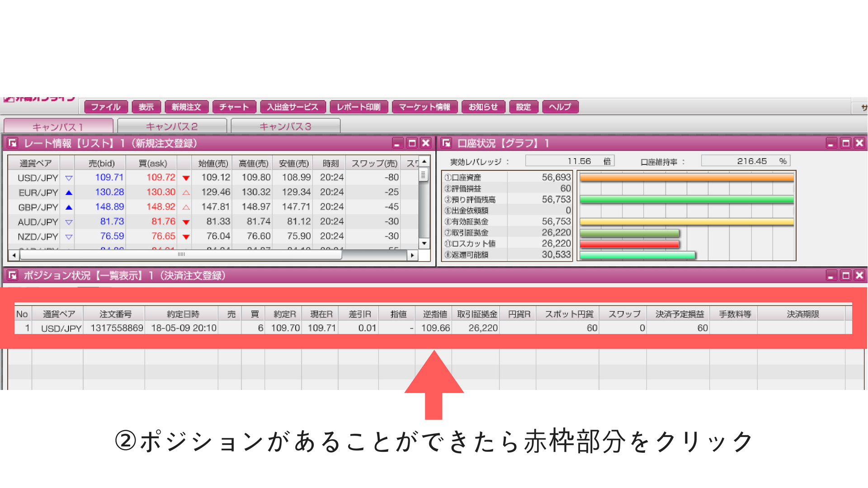Viewport: 868px width, 488px height.
Task: Switch to the キャンバス2 tab
Action: pos(172,126)
